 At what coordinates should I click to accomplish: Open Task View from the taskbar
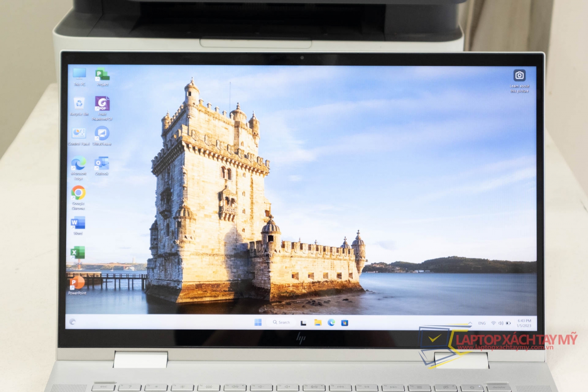coord(304,323)
